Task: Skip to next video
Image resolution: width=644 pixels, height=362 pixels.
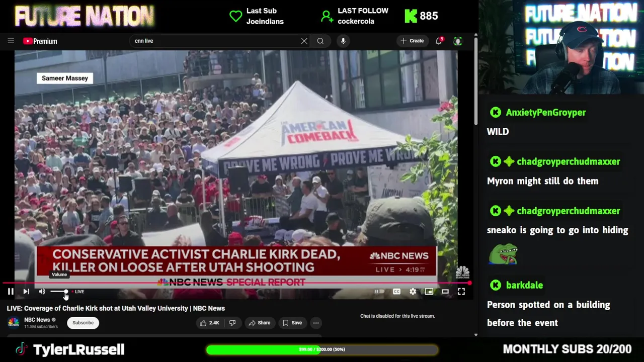Action: (x=26, y=292)
